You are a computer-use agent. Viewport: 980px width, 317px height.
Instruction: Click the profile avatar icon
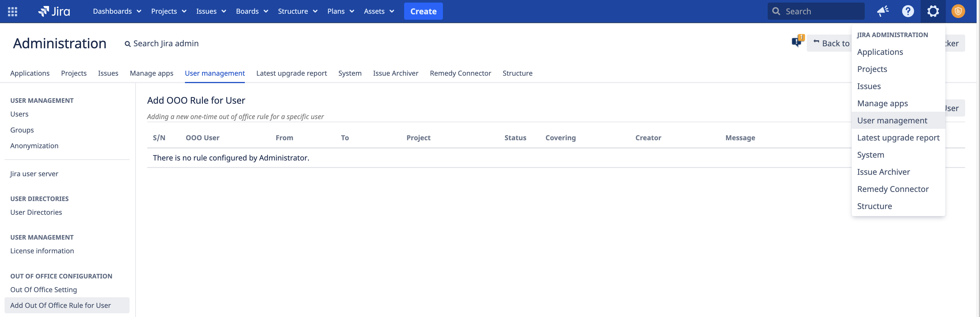coord(958,11)
